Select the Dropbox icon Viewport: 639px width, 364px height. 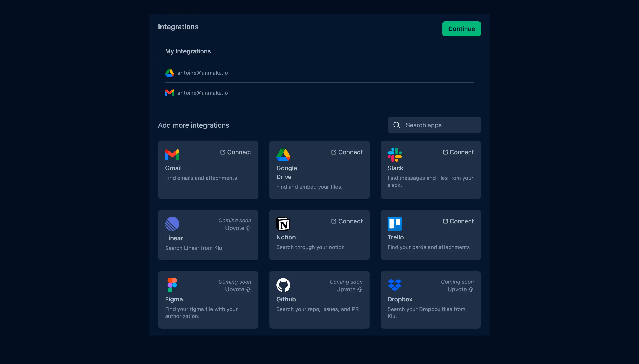pyautogui.click(x=394, y=285)
